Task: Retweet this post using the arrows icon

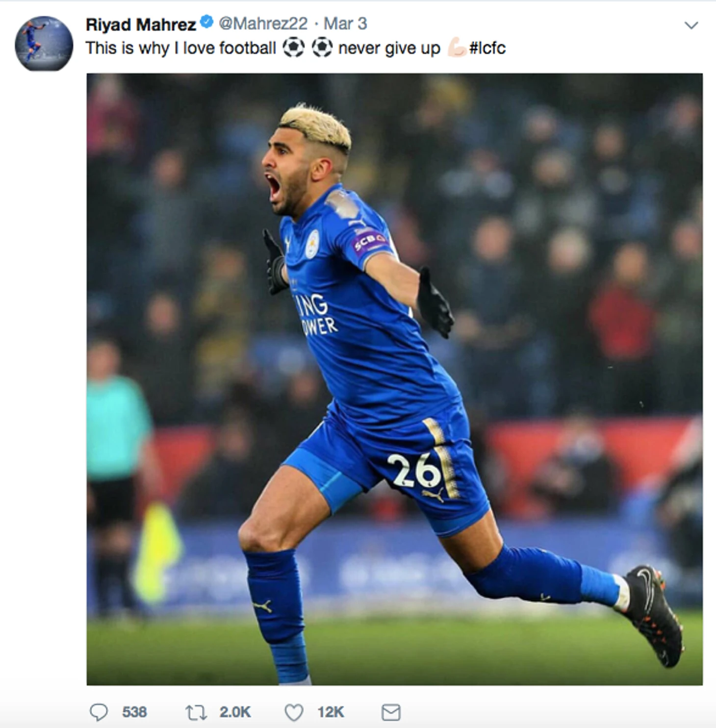Action: pyautogui.click(x=196, y=712)
